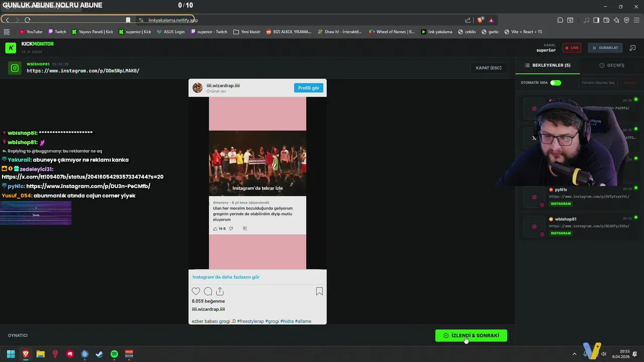Image resolution: width=644 pixels, height=362 pixels.
Task: Toggle the browser sidebar panel icon
Action: 596,20
